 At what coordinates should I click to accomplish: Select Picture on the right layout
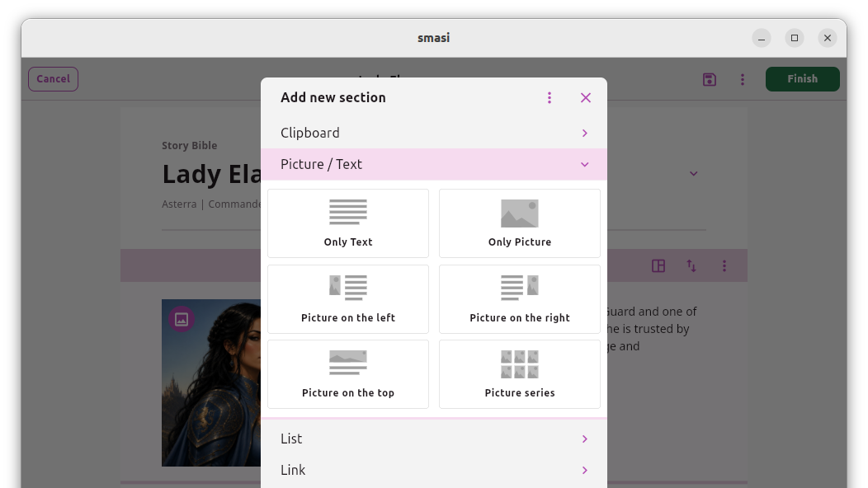tap(520, 299)
